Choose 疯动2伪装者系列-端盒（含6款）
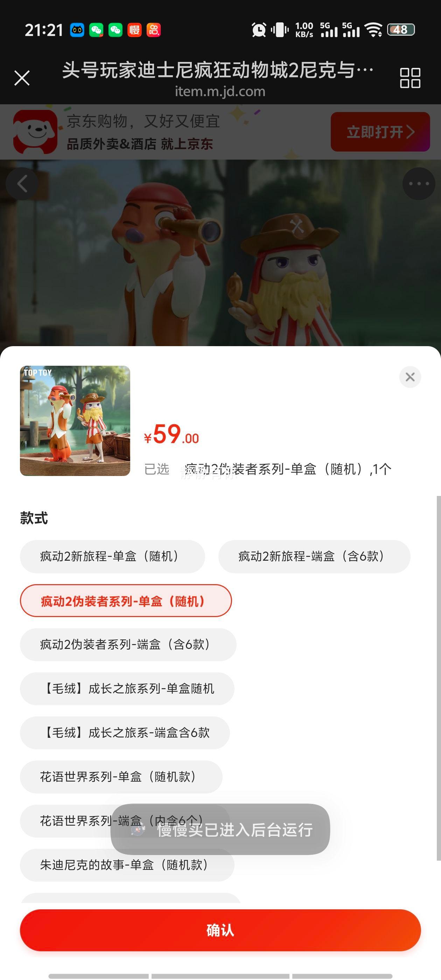The image size is (441, 980). click(128, 644)
